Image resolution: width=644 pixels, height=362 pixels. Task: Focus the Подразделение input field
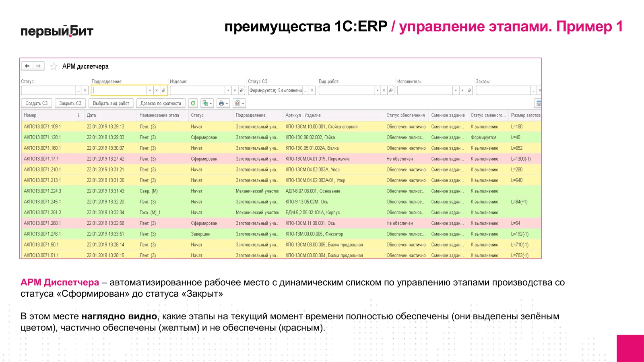tap(119, 91)
